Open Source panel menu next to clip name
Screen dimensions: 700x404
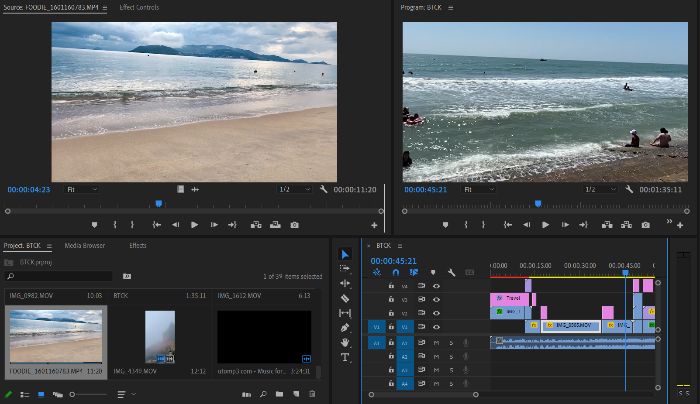(105, 8)
